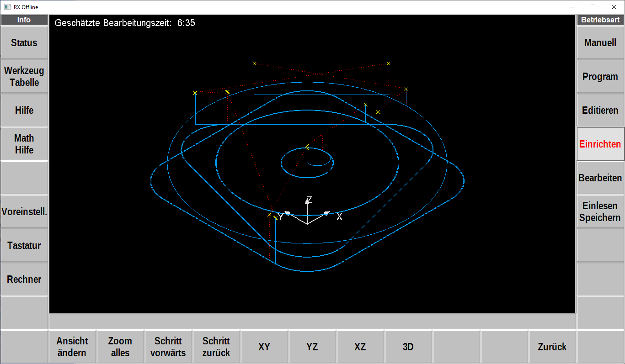This screenshot has height=364, width=625.
Task: Click Ansicht ändern to change view
Action: tap(72, 347)
